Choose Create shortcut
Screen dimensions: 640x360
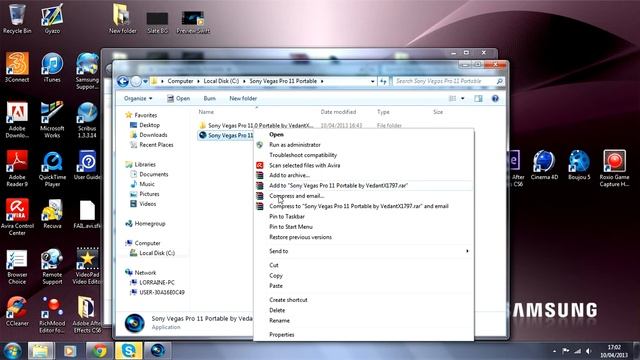[x=288, y=300]
